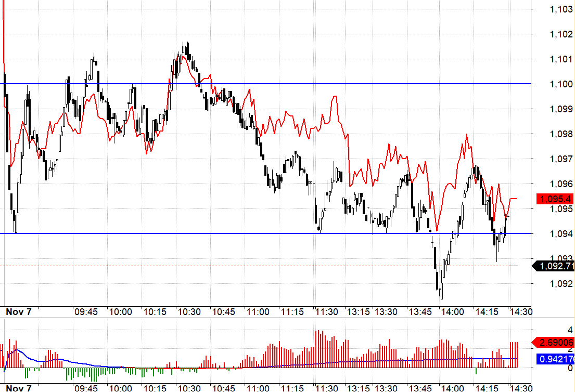This screenshot has height=392, width=575.
Task: Click the 09:45 label on main chart time axis
Action: click(x=86, y=312)
